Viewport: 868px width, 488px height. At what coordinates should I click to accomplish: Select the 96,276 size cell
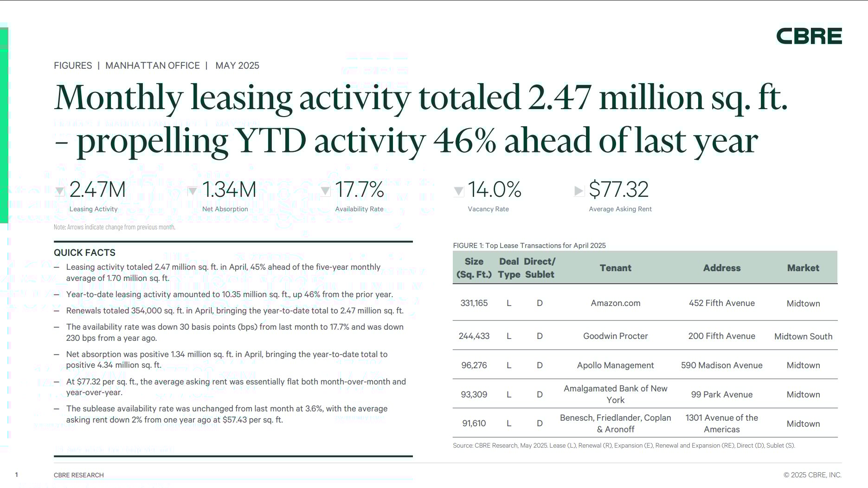click(474, 365)
